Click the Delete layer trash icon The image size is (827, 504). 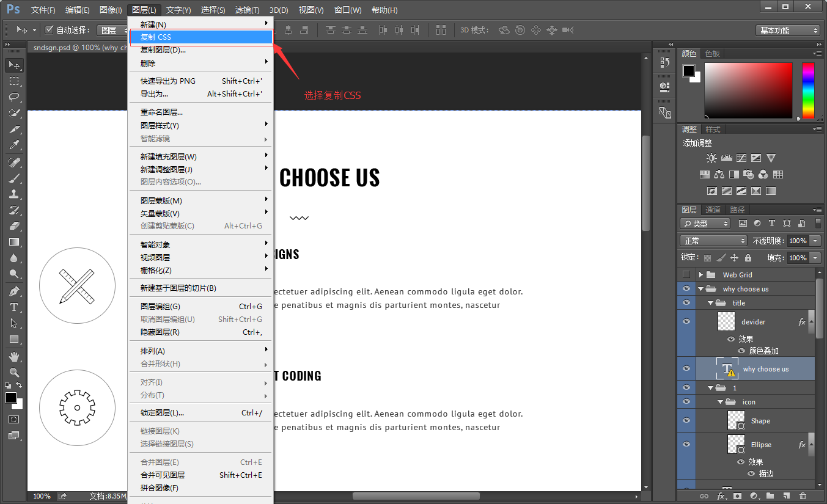coord(802,496)
